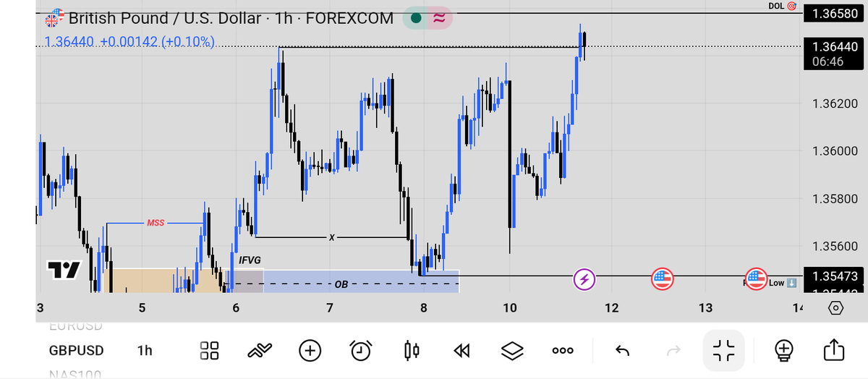
Task: Select the red MSS annotation label
Action: [x=156, y=223]
